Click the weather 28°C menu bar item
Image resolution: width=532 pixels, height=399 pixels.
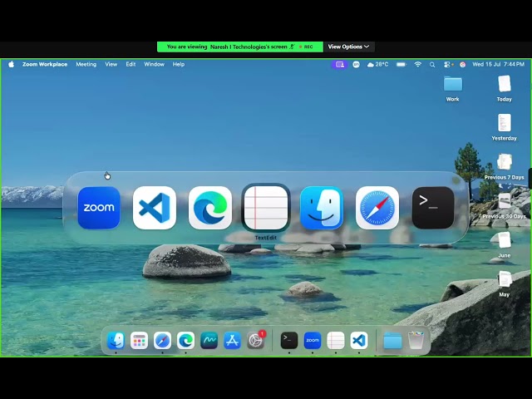[377, 64]
